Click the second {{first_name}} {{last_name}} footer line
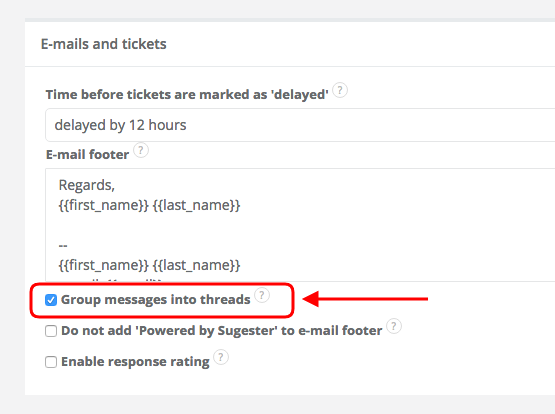The height and width of the screenshot is (414, 555). pos(149,265)
